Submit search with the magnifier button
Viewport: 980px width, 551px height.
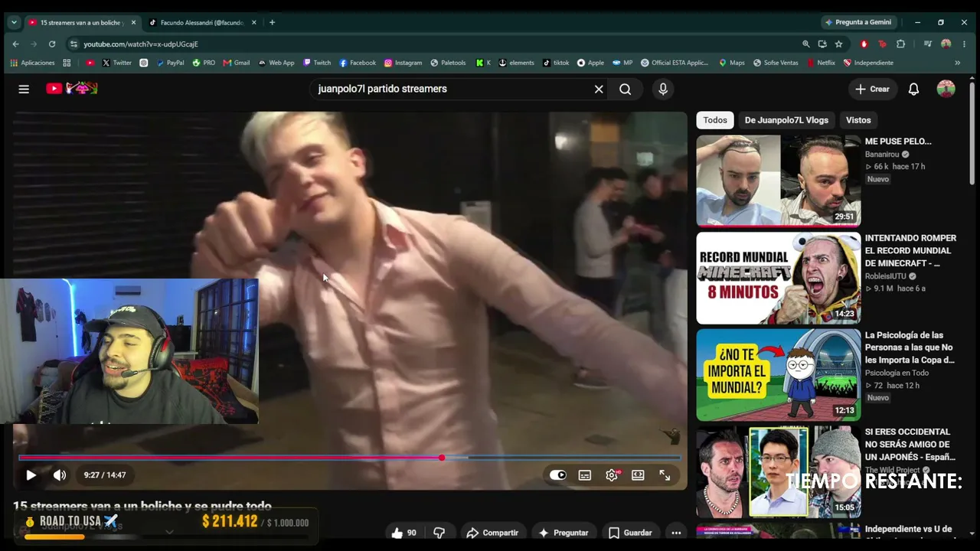coord(626,89)
